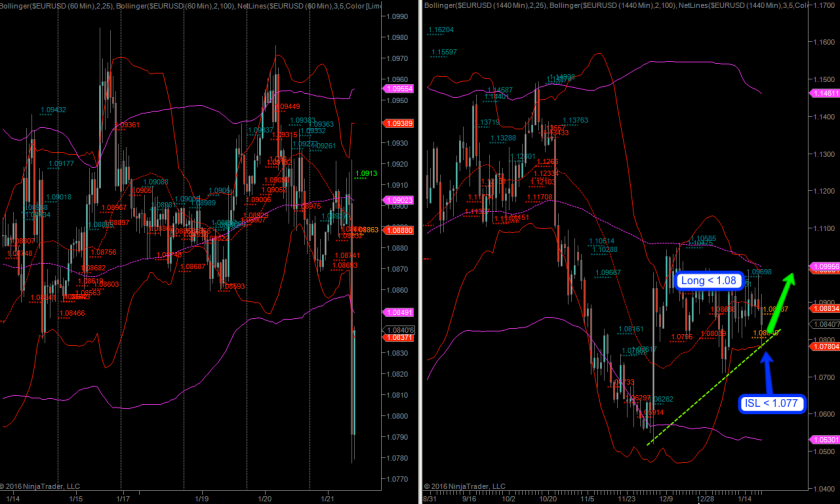Select the 1/19 date on the time axis
Screen dimensions: 840x504
pos(201,499)
